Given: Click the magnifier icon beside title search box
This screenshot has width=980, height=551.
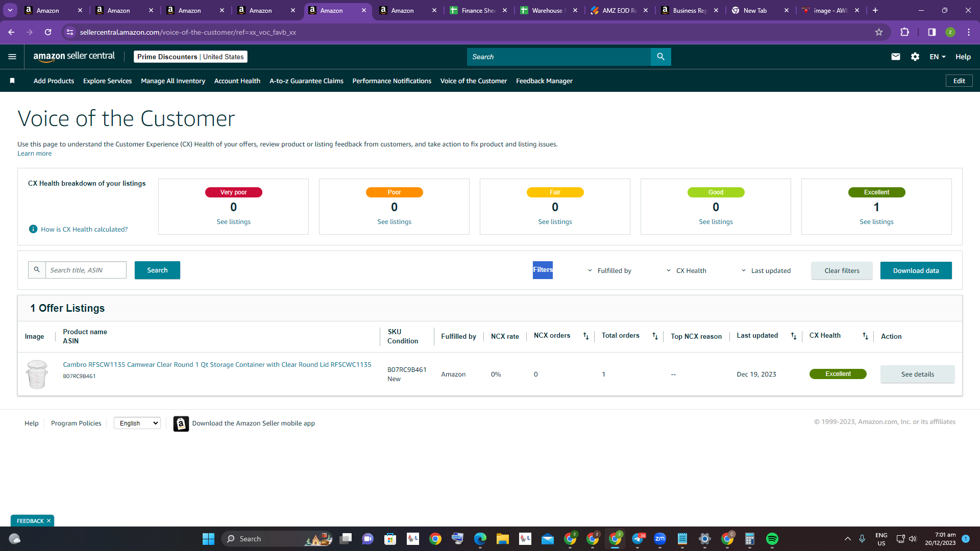Looking at the screenshot, I should pyautogui.click(x=37, y=270).
